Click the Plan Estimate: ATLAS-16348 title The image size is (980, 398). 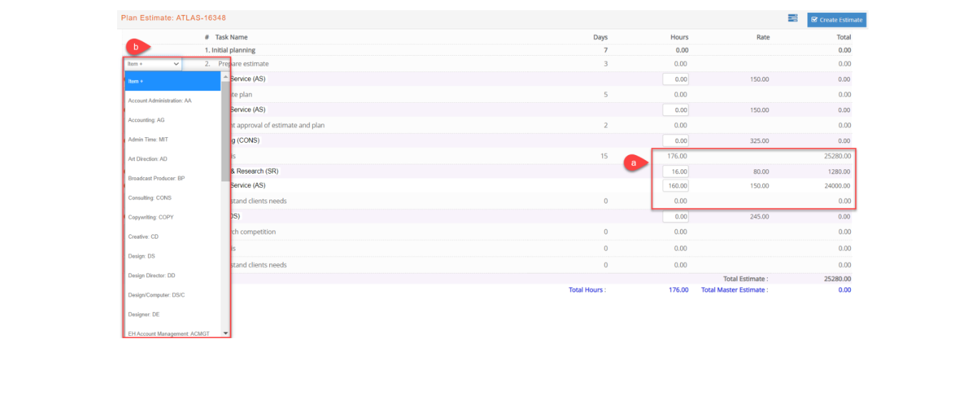point(174,18)
